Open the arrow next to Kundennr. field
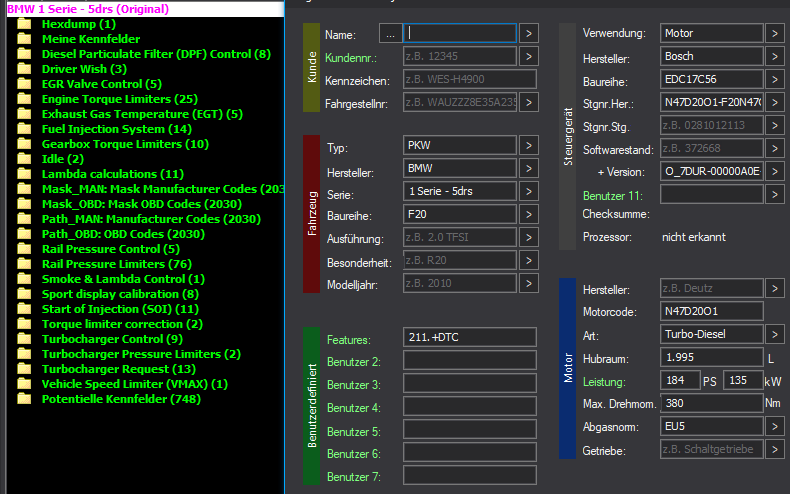The width and height of the screenshot is (790, 494). [529, 56]
